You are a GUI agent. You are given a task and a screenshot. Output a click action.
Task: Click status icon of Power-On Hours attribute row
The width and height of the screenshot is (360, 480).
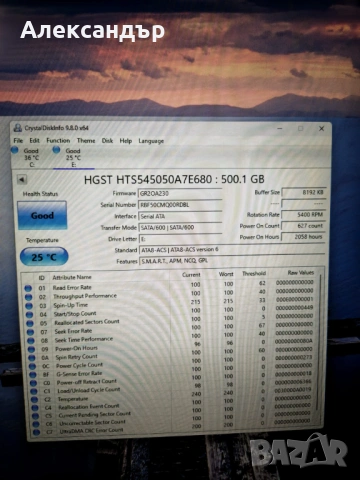pyautogui.click(x=32, y=349)
